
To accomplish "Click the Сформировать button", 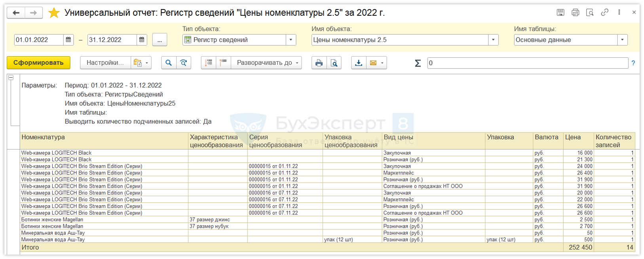I will [x=38, y=63].
